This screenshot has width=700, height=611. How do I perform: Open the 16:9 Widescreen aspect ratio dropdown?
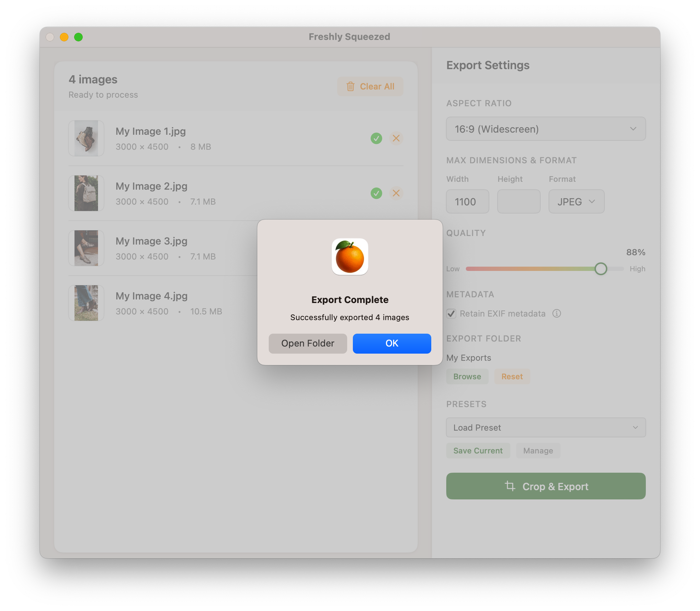click(546, 129)
